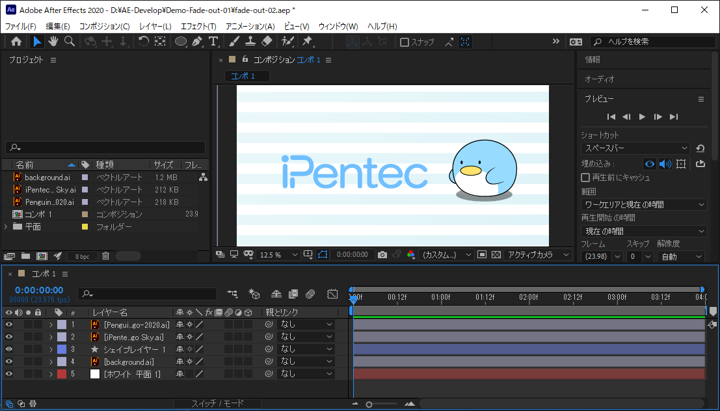Hide the iPente..go Sky.ai layer eye
Image resolution: width=720 pixels, height=411 pixels.
click(x=9, y=337)
